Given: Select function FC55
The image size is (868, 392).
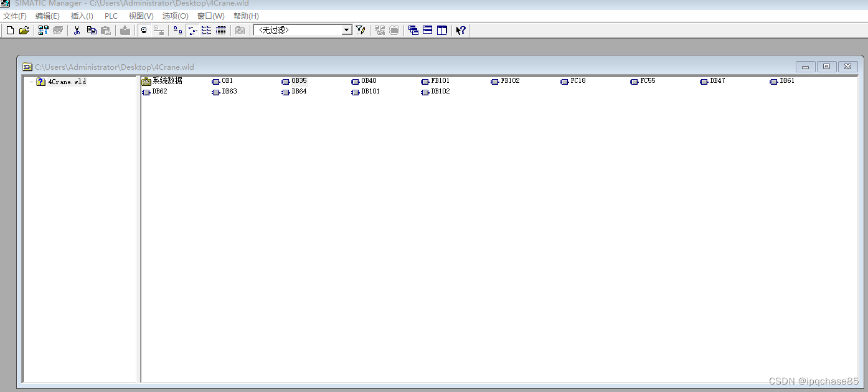Looking at the screenshot, I should [x=643, y=81].
